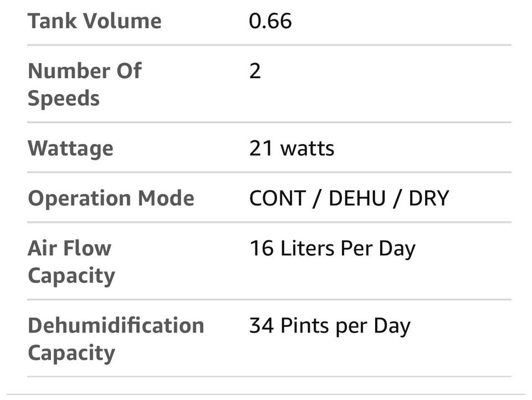Select the 34 Pints per Day value
The height and width of the screenshot is (400, 532).
[x=329, y=326]
